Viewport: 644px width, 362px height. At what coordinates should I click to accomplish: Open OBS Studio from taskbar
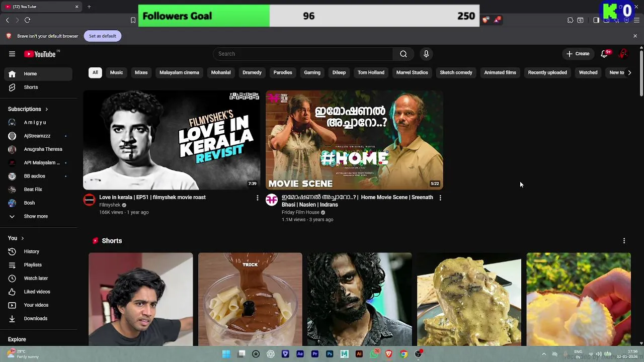click(418, 354)
